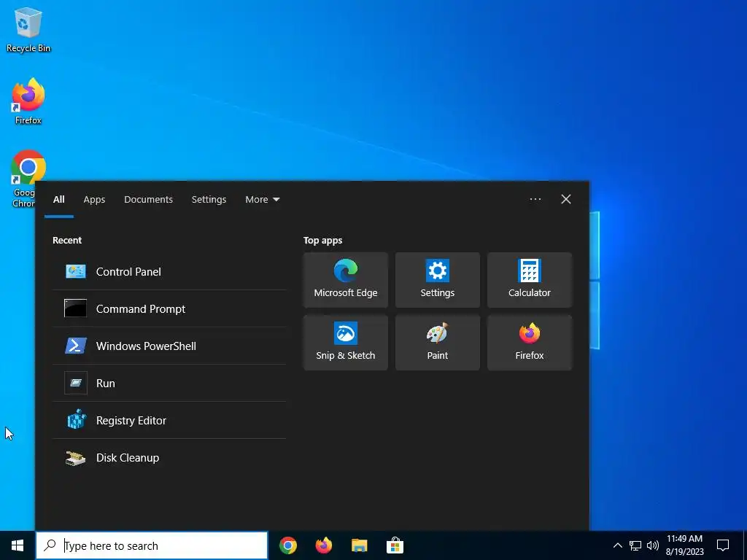This screenshot has height=560, width=747.
Task: Switch to the Settings search tab
Action: (209, 200)
